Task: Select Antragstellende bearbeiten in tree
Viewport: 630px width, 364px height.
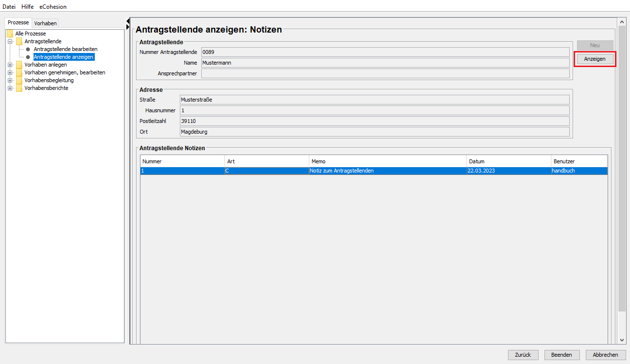Action: pos(66,49)
